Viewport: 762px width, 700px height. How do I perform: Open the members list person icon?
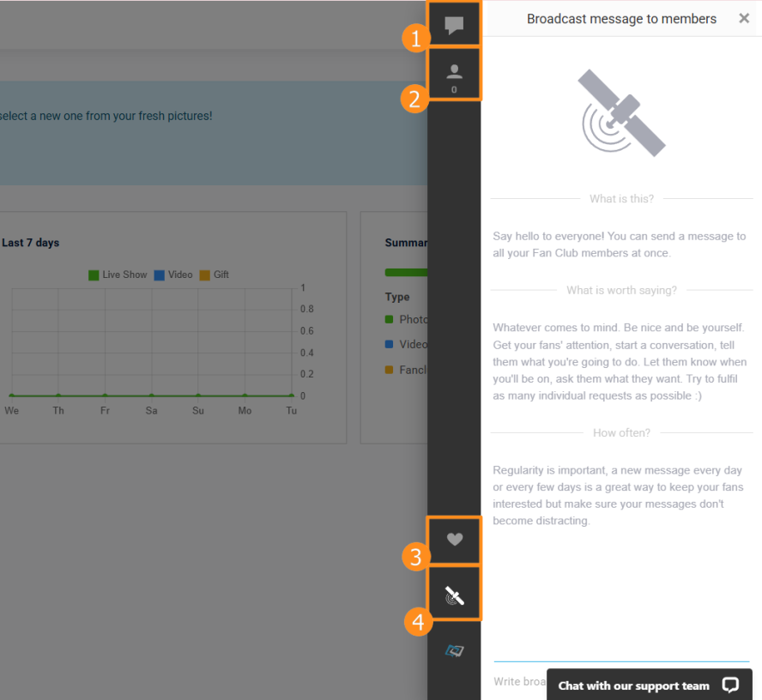tap(454, 75)
